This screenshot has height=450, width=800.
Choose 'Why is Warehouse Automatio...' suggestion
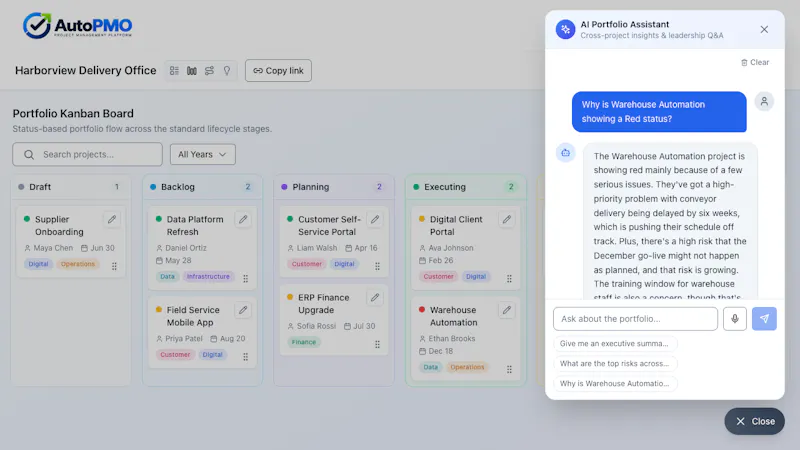(x=615, y=383)
